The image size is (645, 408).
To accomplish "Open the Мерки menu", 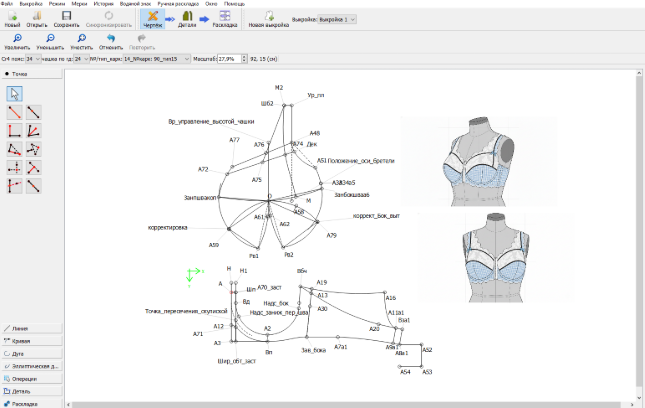I will pyautogui.click(x=79, y=3).
